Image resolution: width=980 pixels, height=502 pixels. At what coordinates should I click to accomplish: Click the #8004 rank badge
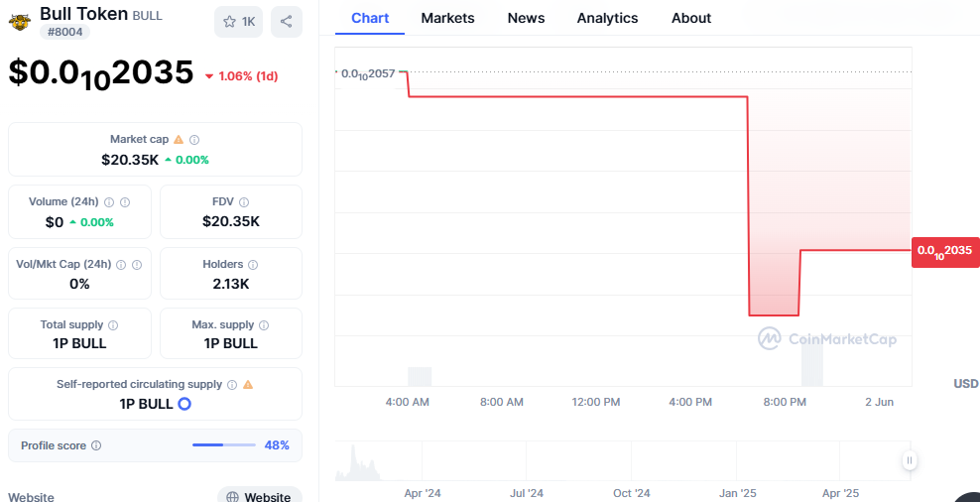pyautogui.click(x=65, y=32)
